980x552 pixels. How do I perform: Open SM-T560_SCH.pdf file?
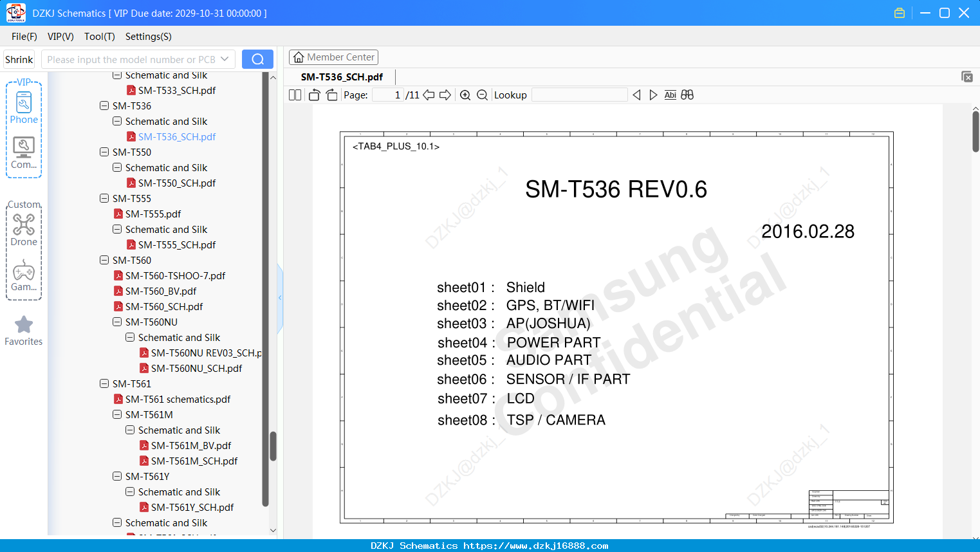[x=158, y=307]
